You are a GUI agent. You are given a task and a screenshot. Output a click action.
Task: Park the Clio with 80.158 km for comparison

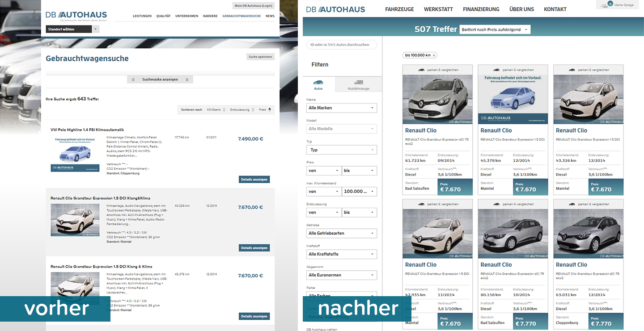513,204
